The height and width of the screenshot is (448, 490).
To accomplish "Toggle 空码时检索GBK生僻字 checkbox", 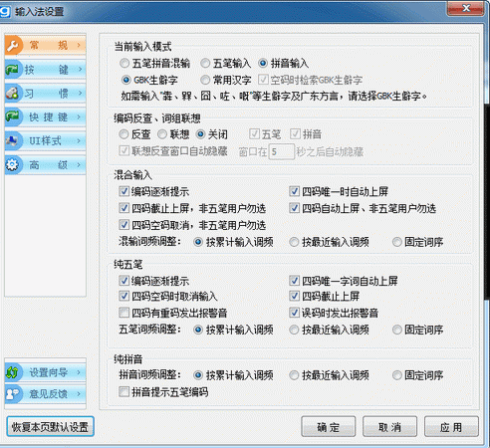I will click(310, 80).
